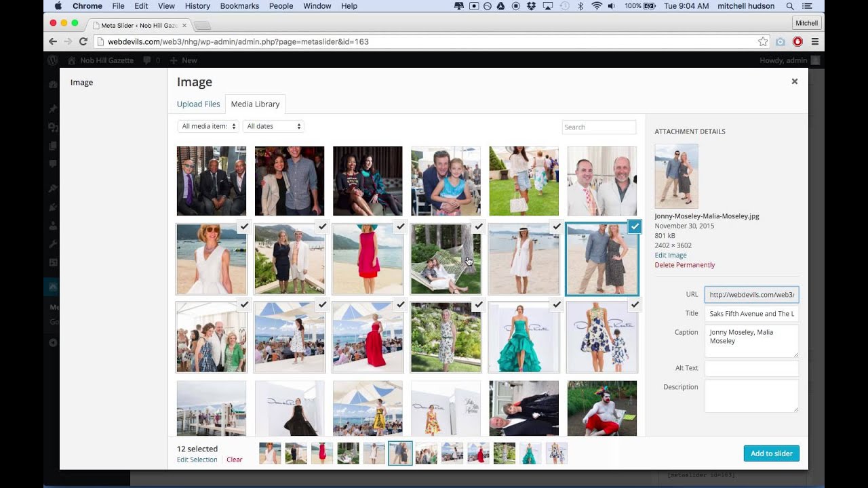Click the camera extension icon in toolbar
868x488 pixels.
click(x=781, y=41)
